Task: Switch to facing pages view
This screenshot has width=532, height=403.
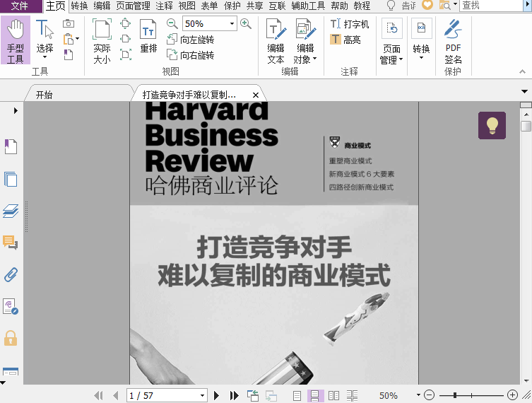Action: click(334, 395)
